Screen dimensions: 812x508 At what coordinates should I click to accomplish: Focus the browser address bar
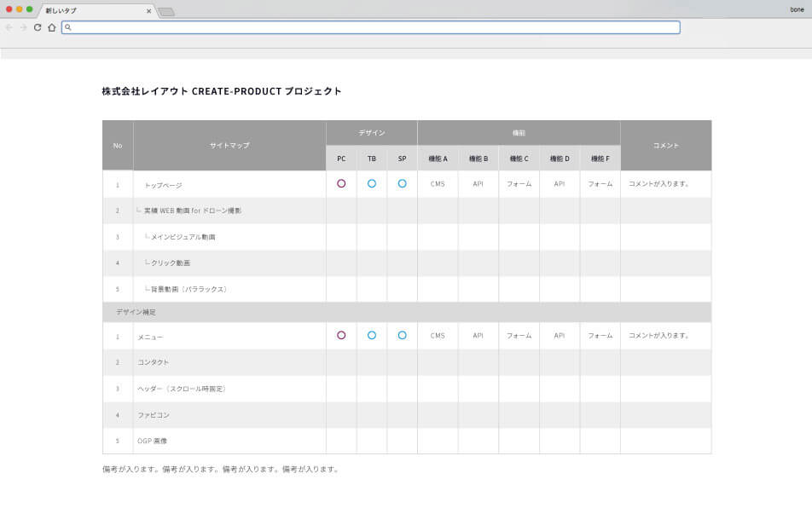point(371,27)
